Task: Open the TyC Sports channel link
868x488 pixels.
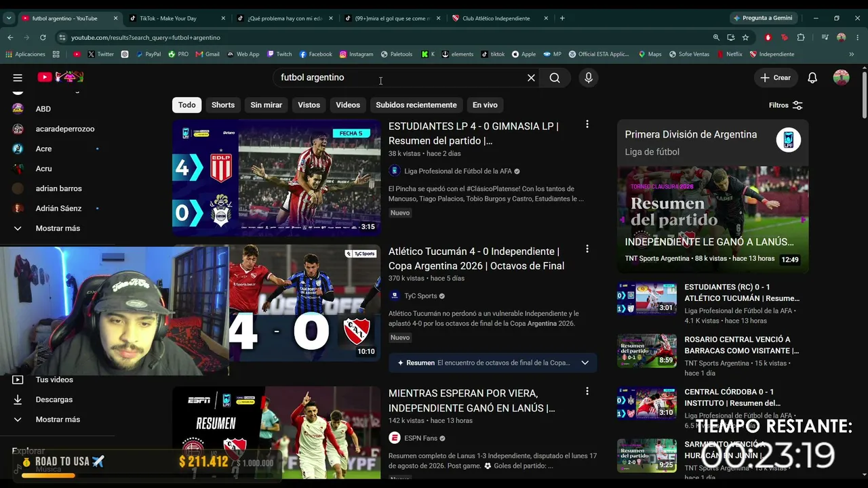Action: [420, 296]
